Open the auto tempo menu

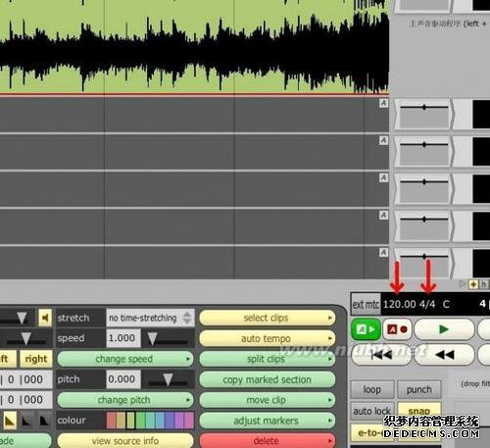coord(268,338)
